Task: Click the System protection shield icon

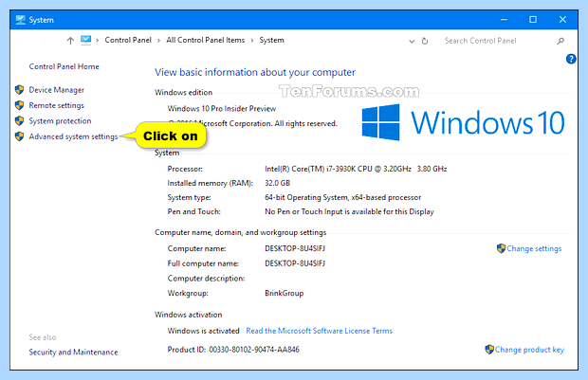Action: (x=20, y=120)
